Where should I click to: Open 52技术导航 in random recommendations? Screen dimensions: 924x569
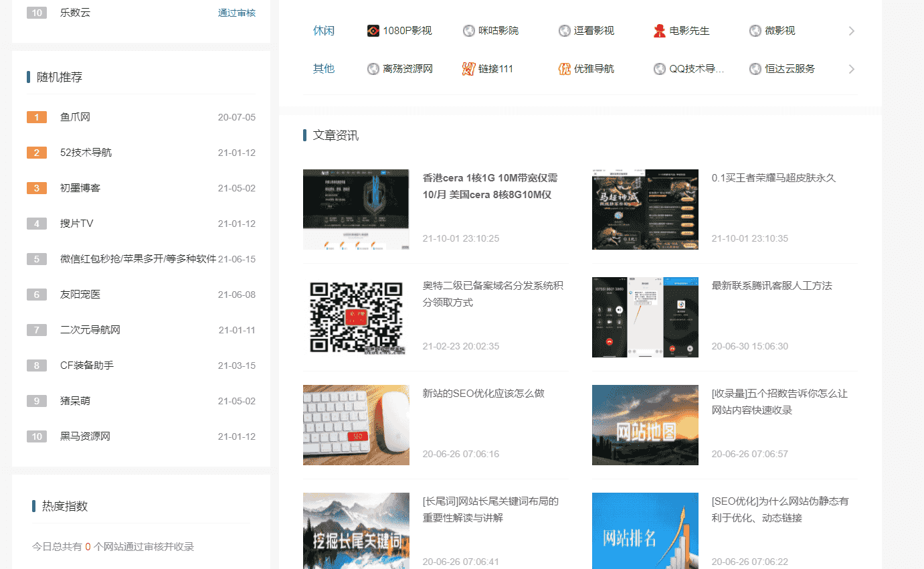click(86, 153)
